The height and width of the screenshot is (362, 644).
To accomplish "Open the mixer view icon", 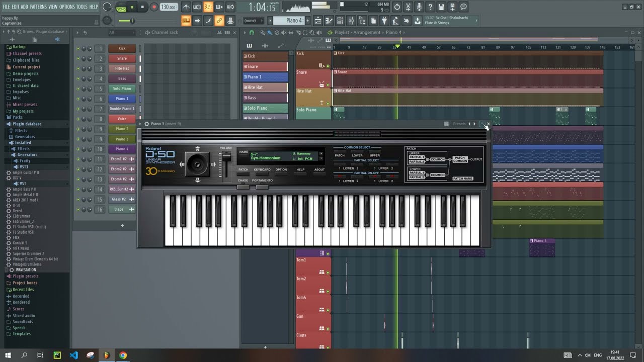I will (351, 21).
